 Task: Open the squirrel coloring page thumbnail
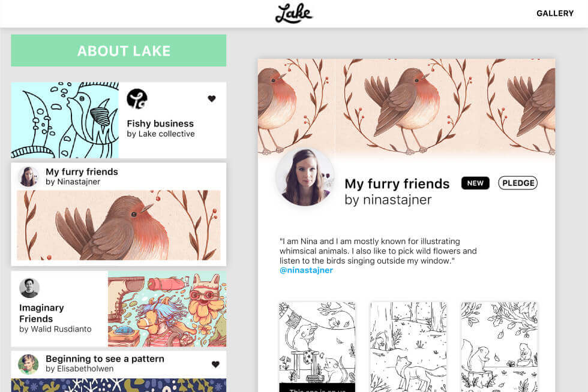pos(499,347)
